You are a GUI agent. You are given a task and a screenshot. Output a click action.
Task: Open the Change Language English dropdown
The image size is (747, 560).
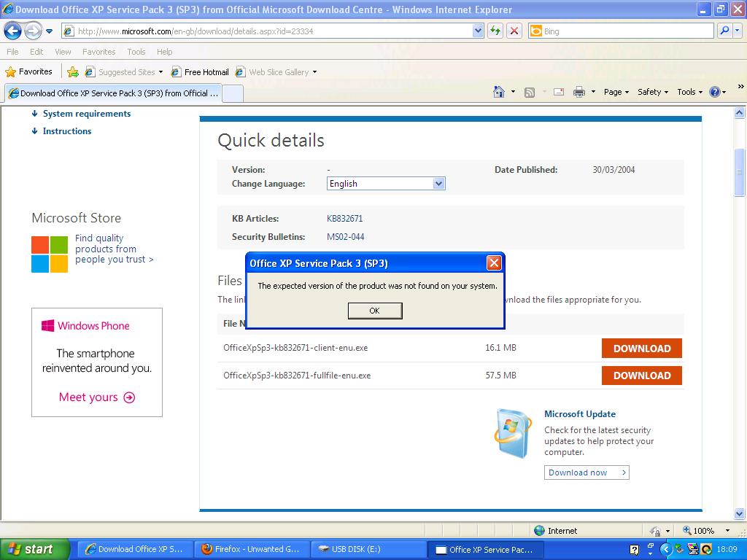(386, 183)
